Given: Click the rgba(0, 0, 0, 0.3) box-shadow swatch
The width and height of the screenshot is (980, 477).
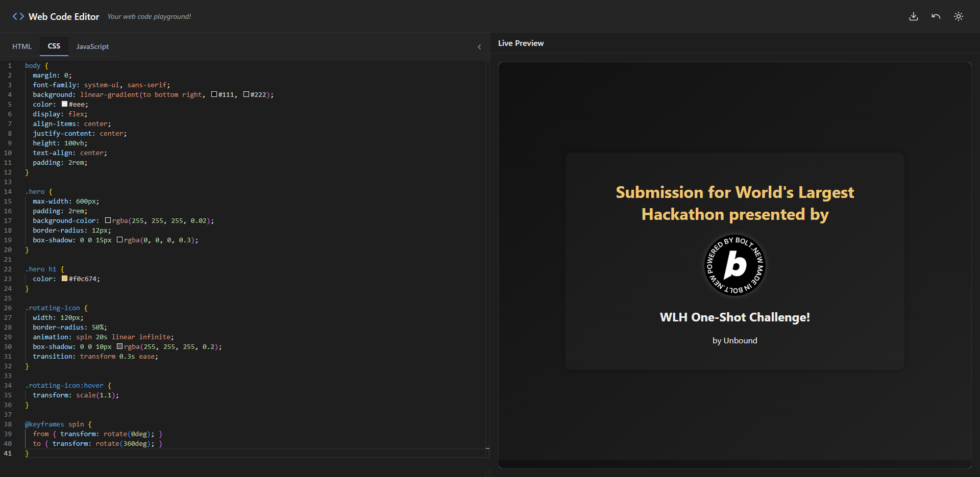Looking at the screenshot, I should [120, 240].
